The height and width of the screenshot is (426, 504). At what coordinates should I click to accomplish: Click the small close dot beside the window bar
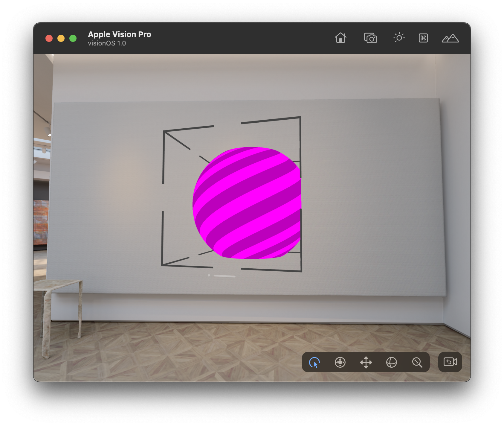(x=209, y=275)
